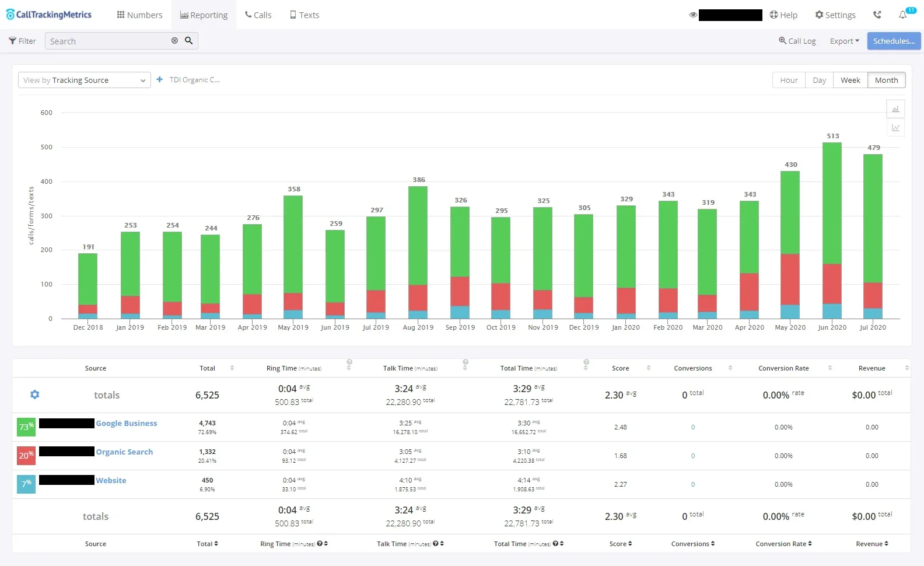Clear the search field with x icon
Screen dimensions: 924x566
[174, 41]
